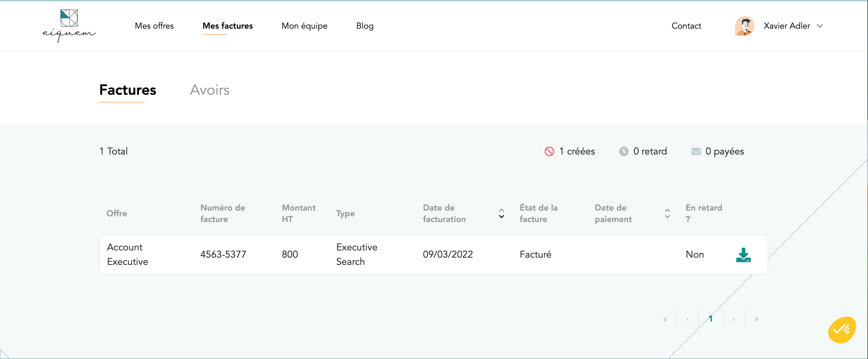868x359 pixels.
Task: Go to first page of results
Action: [x=665, y=319]
